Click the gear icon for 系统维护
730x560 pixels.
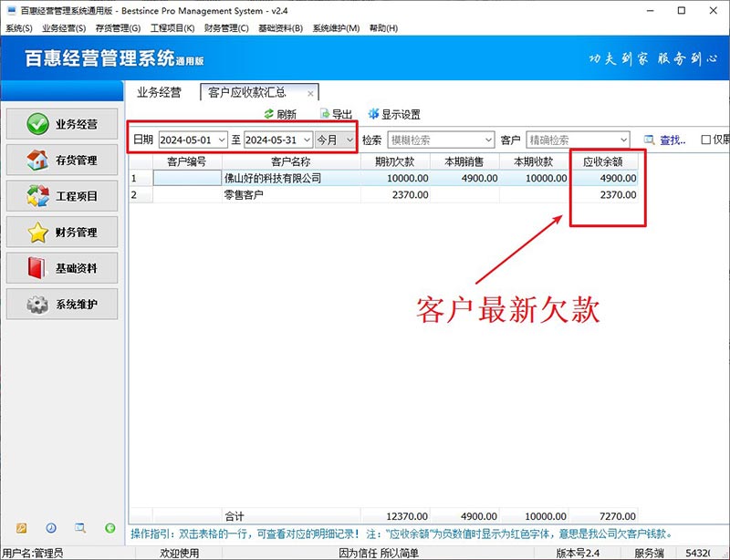coord(37,304)
